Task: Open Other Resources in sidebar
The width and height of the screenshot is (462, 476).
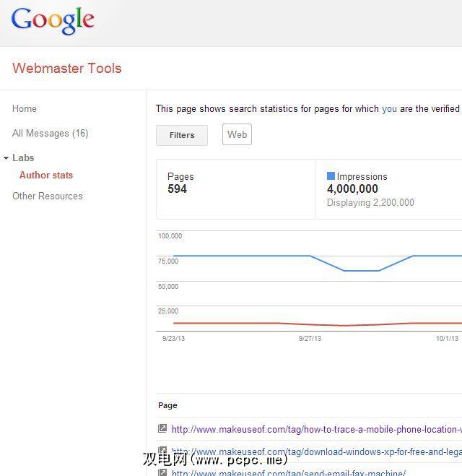Action: click(x=48, y=196)
